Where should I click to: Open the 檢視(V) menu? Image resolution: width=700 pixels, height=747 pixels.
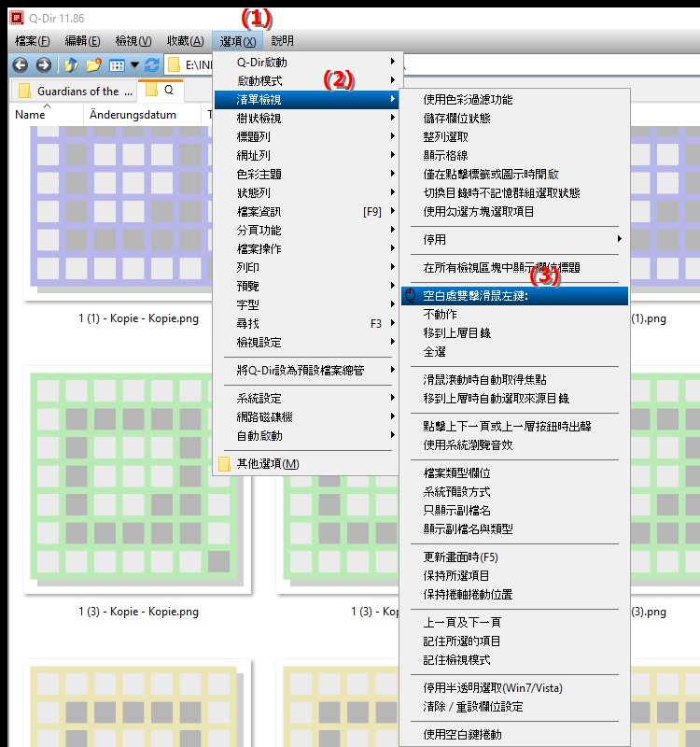pyautogui.click(x=133, y=41)
